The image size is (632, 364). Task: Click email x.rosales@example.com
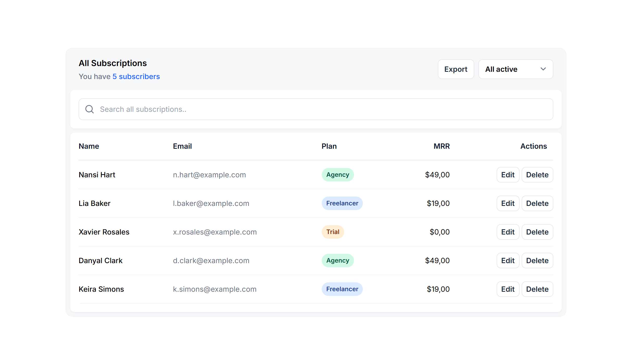click(x=215, y=232)
